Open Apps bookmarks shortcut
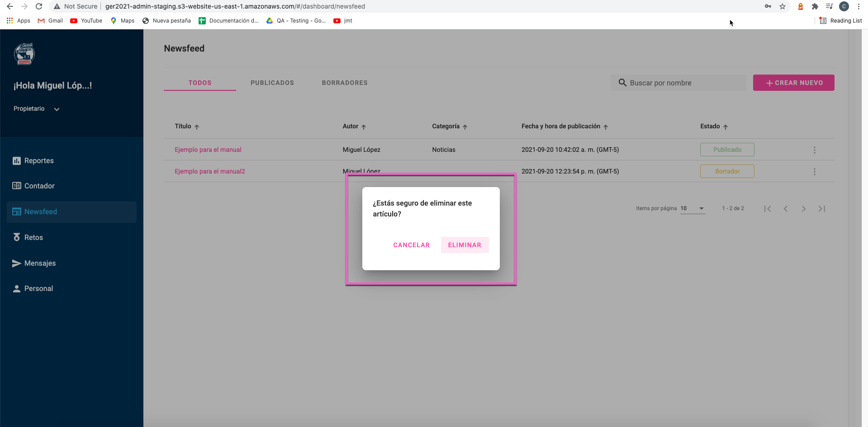The height and width of the screenshot is (427, 868). click(19, 21)
